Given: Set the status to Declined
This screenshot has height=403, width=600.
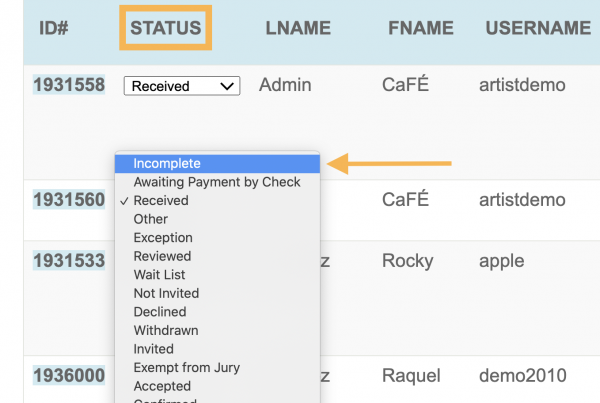Looking at the screenshot, I should point(217,312).
